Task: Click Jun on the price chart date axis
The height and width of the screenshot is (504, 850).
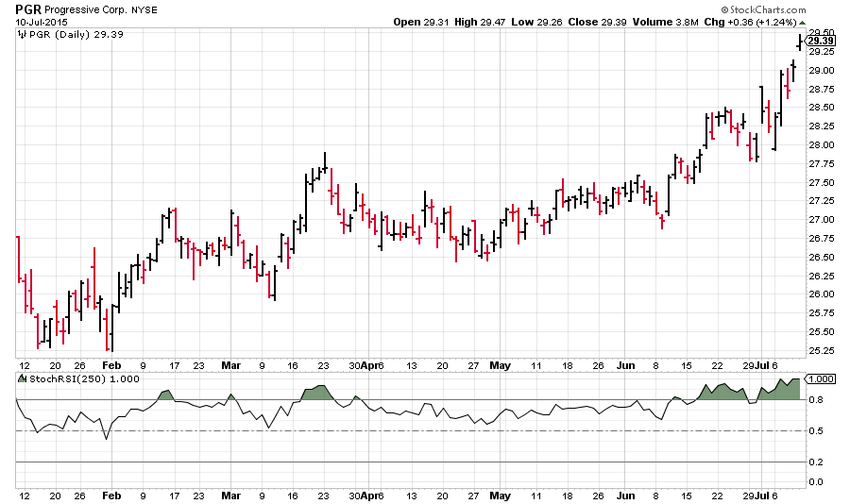Action: 625,366
